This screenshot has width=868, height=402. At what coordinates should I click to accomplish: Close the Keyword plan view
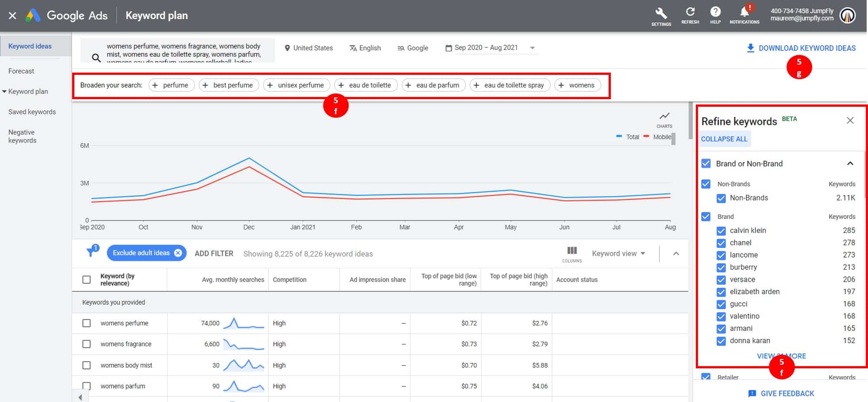[12, 15]
